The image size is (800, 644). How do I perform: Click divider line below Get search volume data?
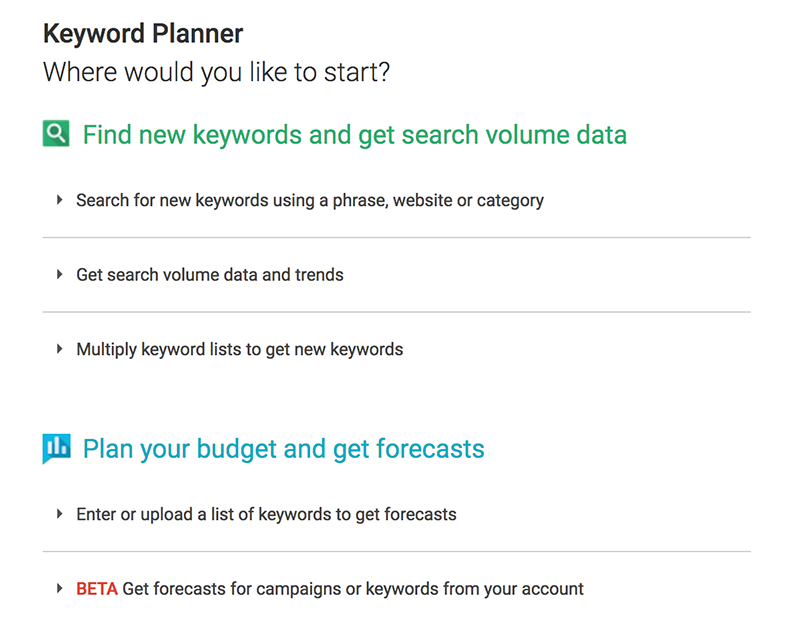396,312
